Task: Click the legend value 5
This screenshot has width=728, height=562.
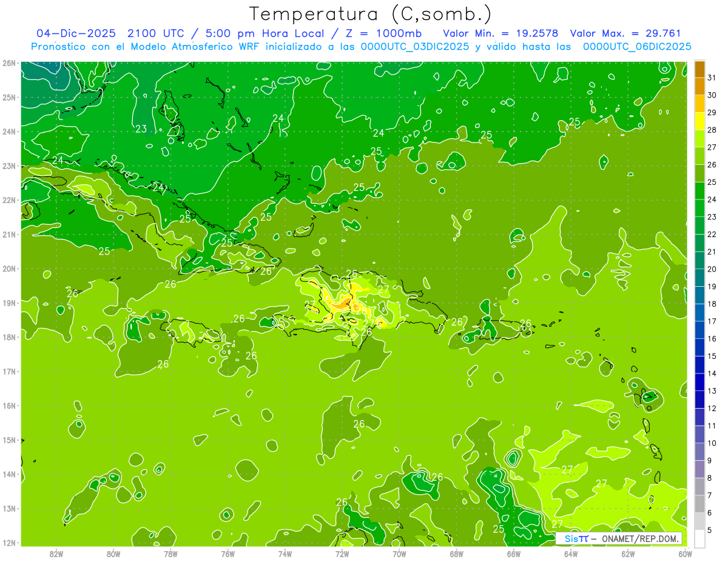Action: (x=710, y=530)
